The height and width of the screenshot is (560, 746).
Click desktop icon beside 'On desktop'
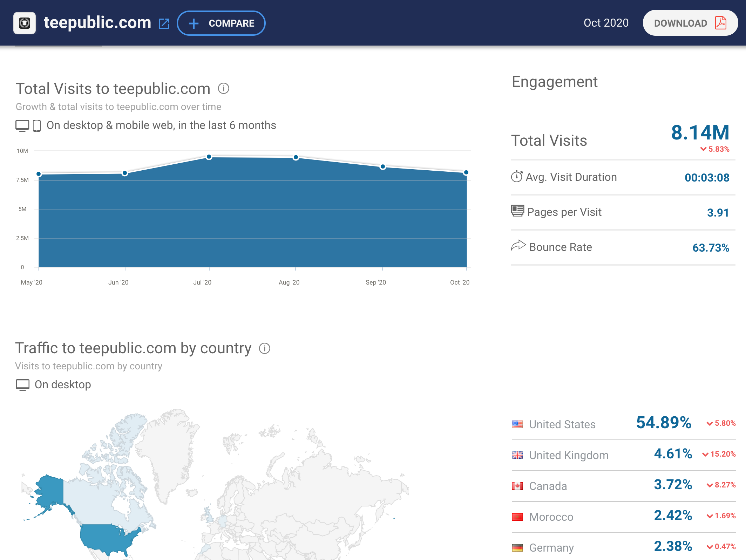pyautogui.click(x=22, y=385)
